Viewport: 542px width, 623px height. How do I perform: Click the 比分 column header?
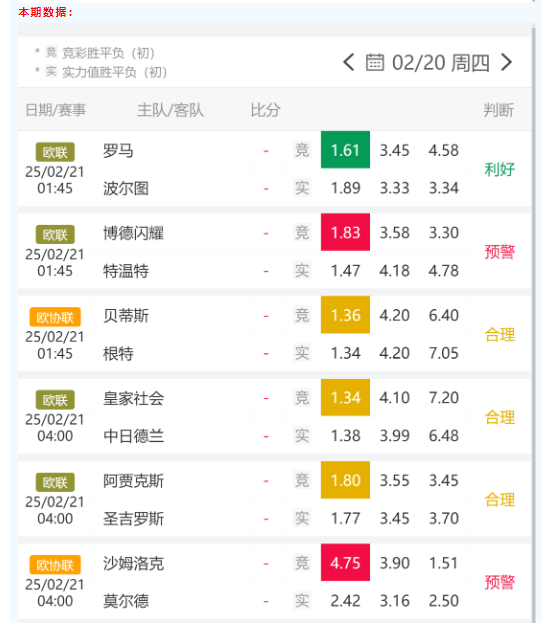[x=265, y=110]
